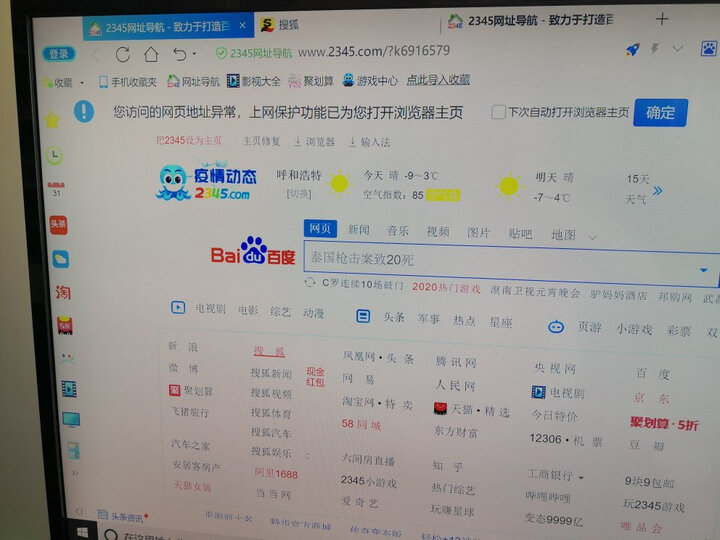Open the blue cloud/weather sidebar icon

coord(61,259)
